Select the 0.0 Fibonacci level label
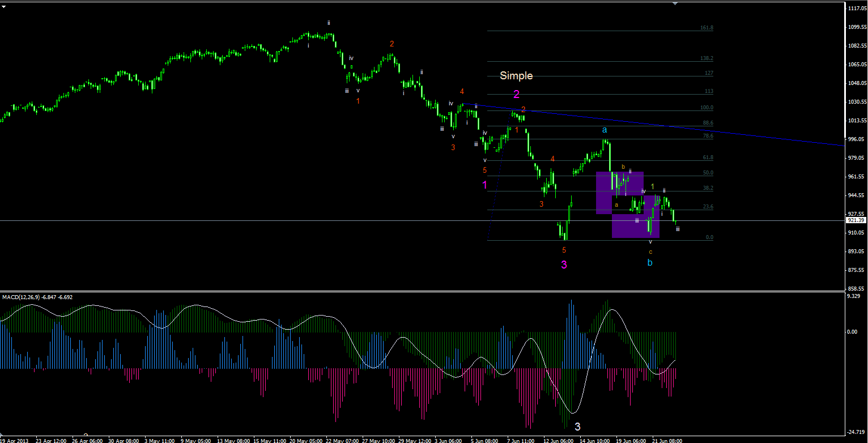 tap(709, 237)
